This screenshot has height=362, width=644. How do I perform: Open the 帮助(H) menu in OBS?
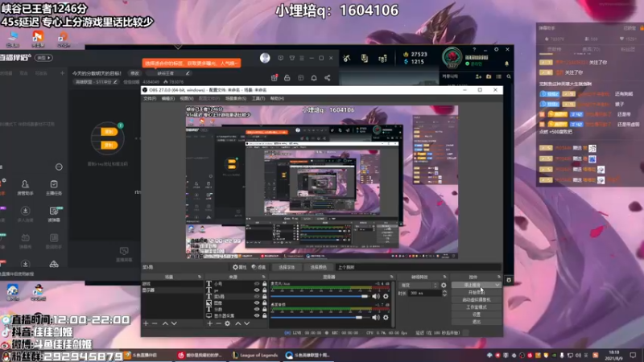pyautogui.click(x=277, y=98)
